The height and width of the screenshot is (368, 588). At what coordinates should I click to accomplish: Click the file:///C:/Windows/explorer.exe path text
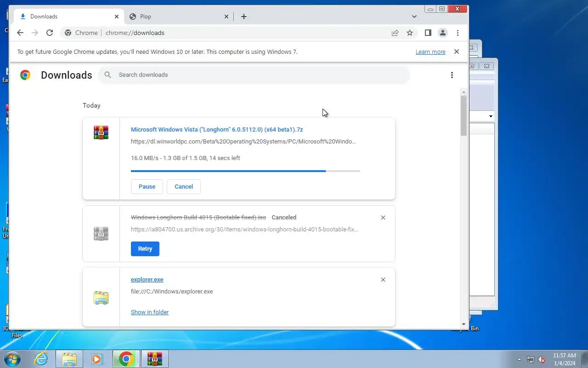[x=172, y=292]
